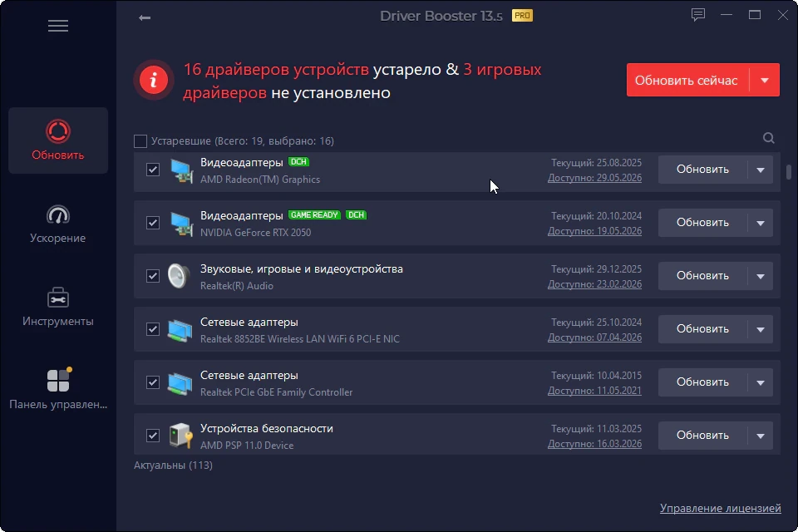Click DCH badge on AMD Radeon row

pos(298,161)
